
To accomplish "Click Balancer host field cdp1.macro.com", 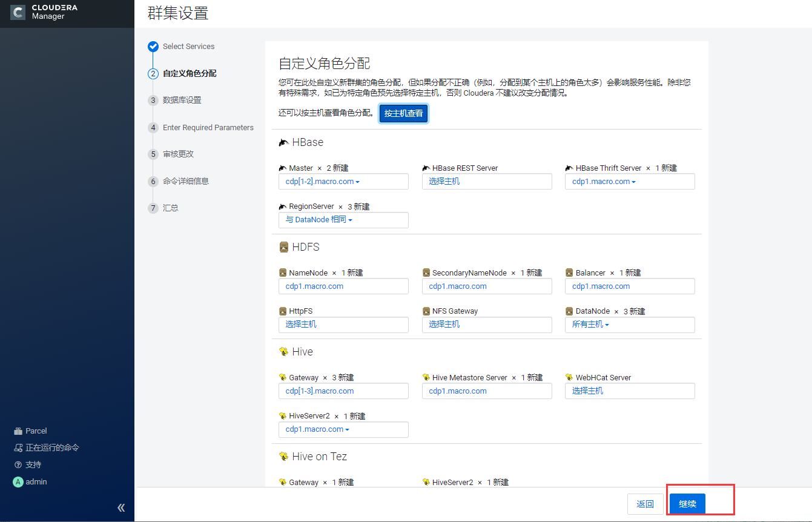I will (x=630, y=286).
